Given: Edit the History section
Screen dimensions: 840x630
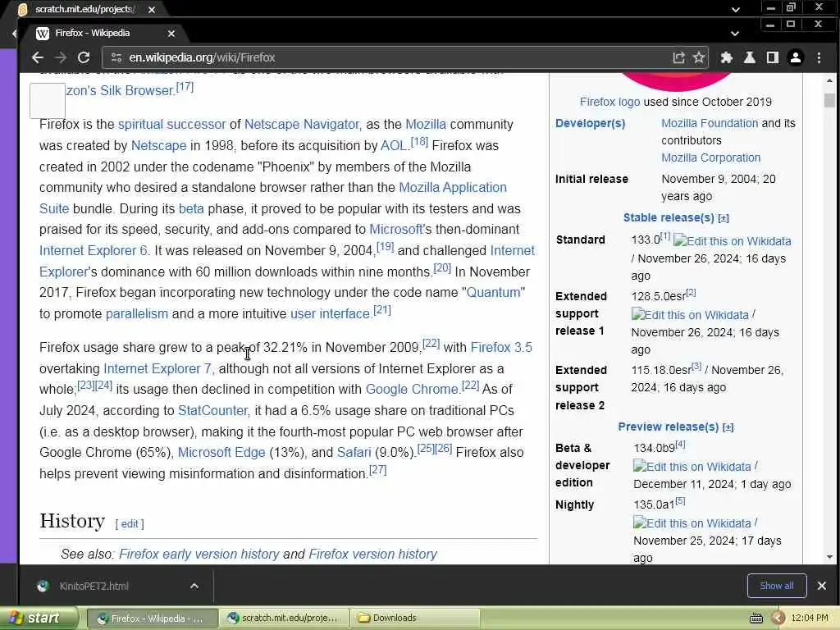Looking at the screenshot, I should tap(130, 524).
